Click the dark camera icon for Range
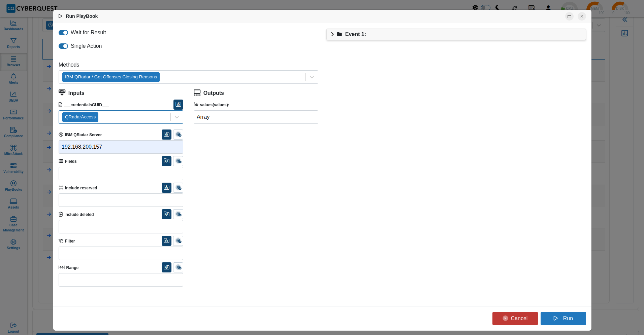The width and height of the screenshot is (644, 335). point(166,267)
